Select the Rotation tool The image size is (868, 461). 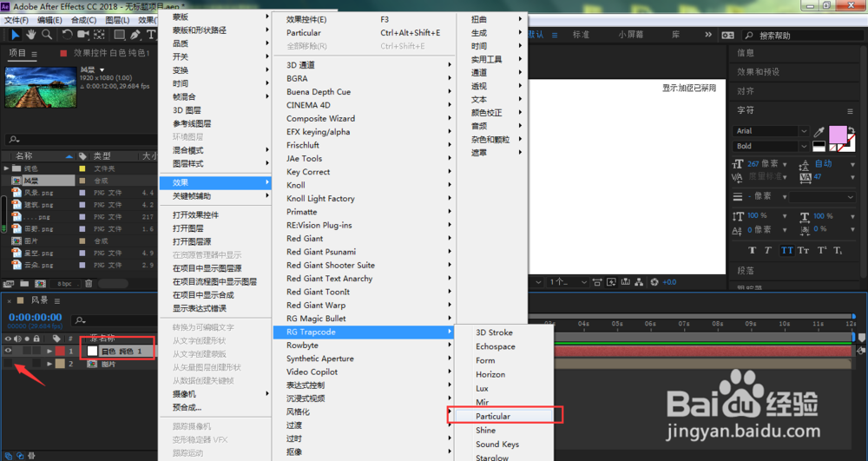pyautogui.click(x=67, y=35)
